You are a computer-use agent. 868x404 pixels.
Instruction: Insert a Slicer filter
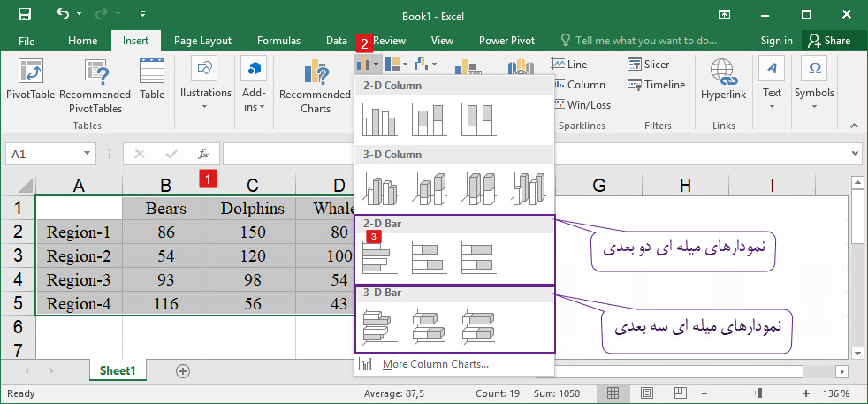[648, 65]
